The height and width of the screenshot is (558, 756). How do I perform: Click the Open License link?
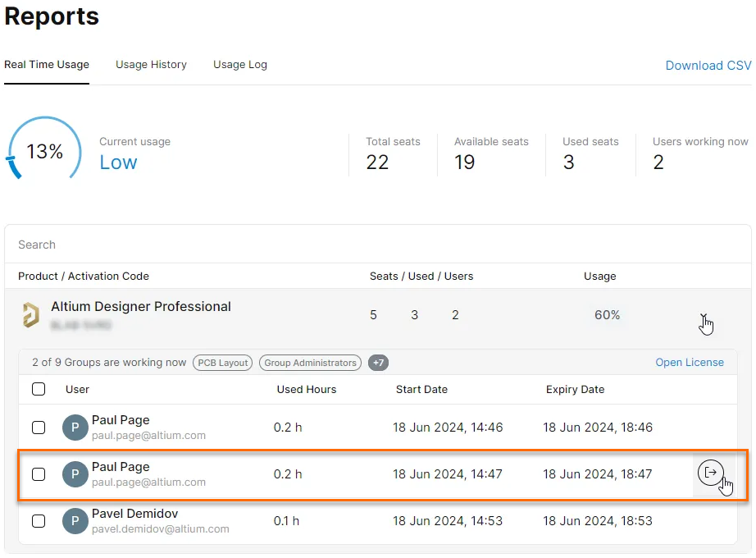tap(690, 363)
